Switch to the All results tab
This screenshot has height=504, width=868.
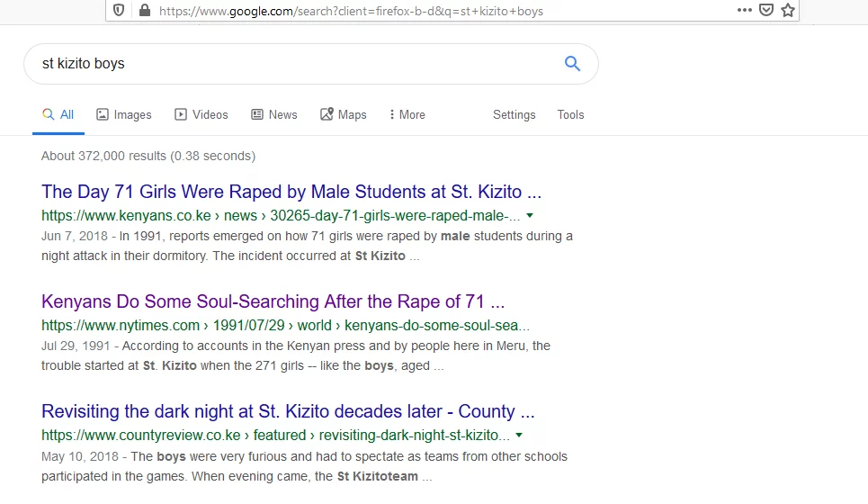[x=58, y=114]
